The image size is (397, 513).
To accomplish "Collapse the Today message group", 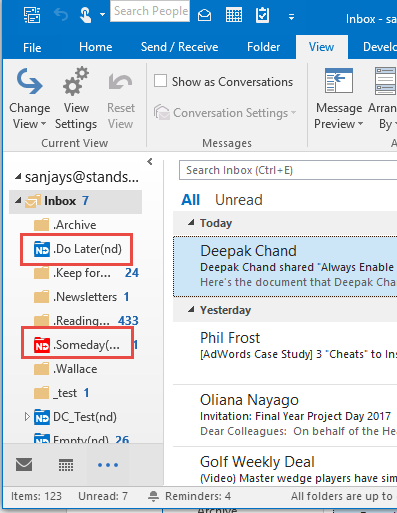I will point(191,222).
